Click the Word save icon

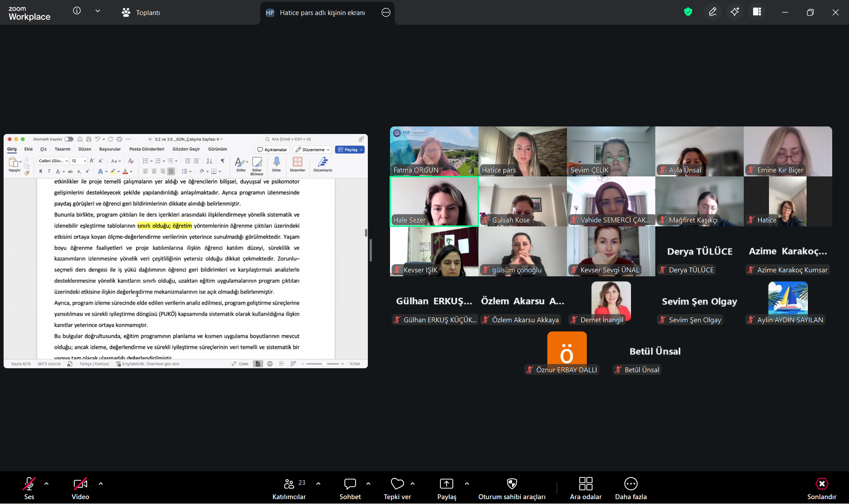point(89,139)
